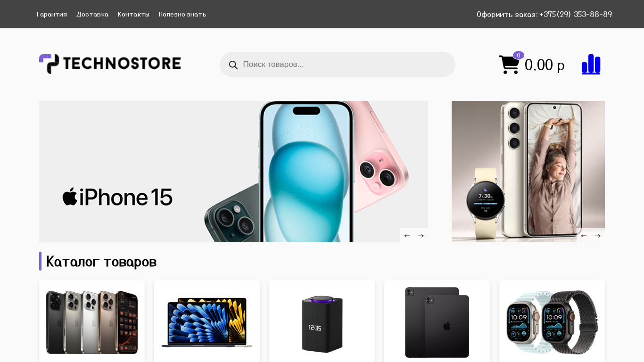
Task: Open the shopping cart icon
Action: coord(509,65)
